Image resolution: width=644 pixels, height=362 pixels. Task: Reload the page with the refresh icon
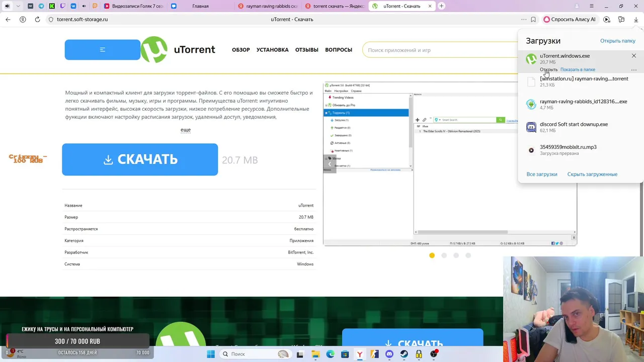pos(37,19)
